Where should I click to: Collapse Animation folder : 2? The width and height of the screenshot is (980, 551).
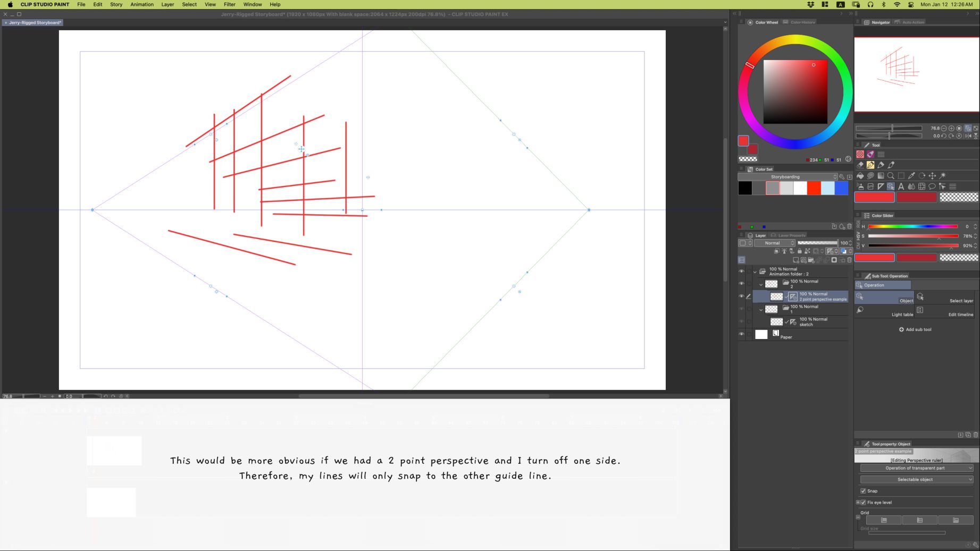coord(755,272)
